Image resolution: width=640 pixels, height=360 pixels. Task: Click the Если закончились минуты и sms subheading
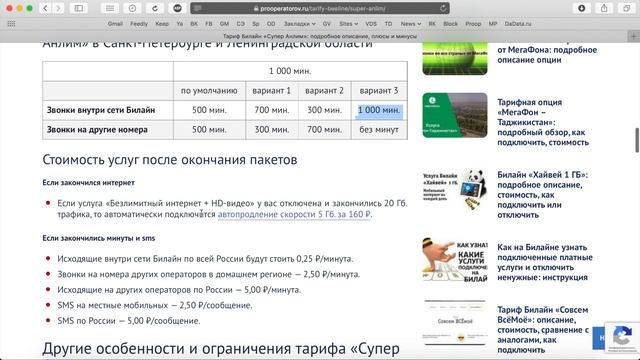tap(99, 238)
